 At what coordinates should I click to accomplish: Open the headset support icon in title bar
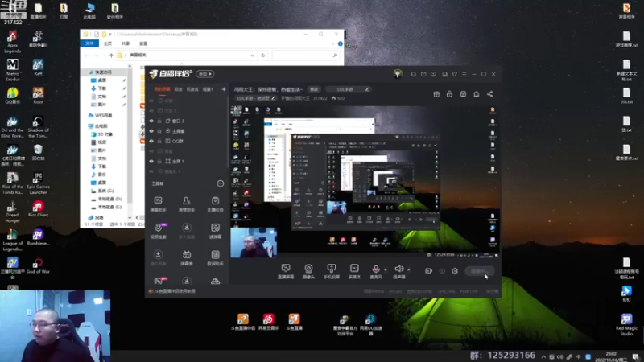pyautogui.click(x=413, y=74)
